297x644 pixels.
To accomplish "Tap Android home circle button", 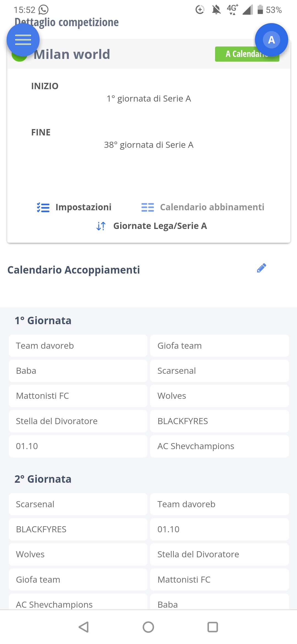I will [148, 627].
